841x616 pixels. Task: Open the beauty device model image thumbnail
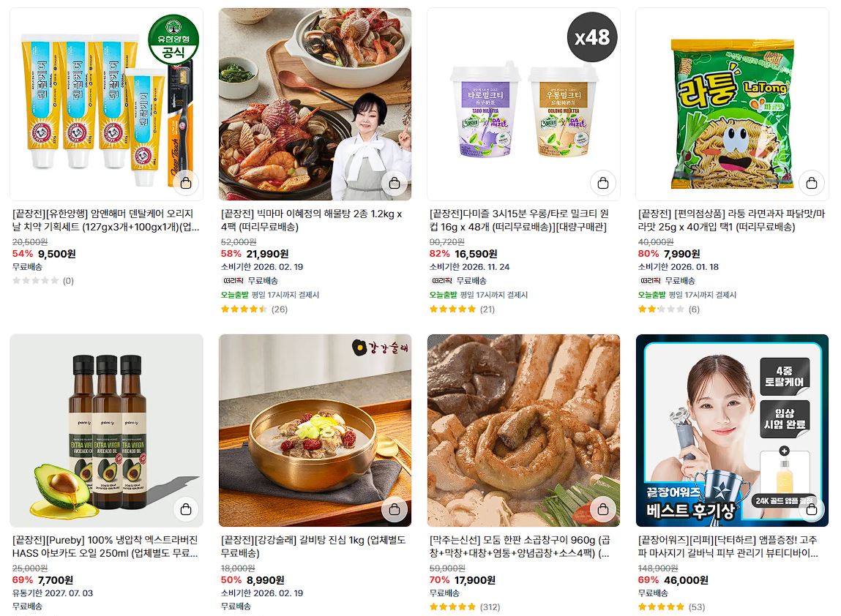(x=732, y=430)
